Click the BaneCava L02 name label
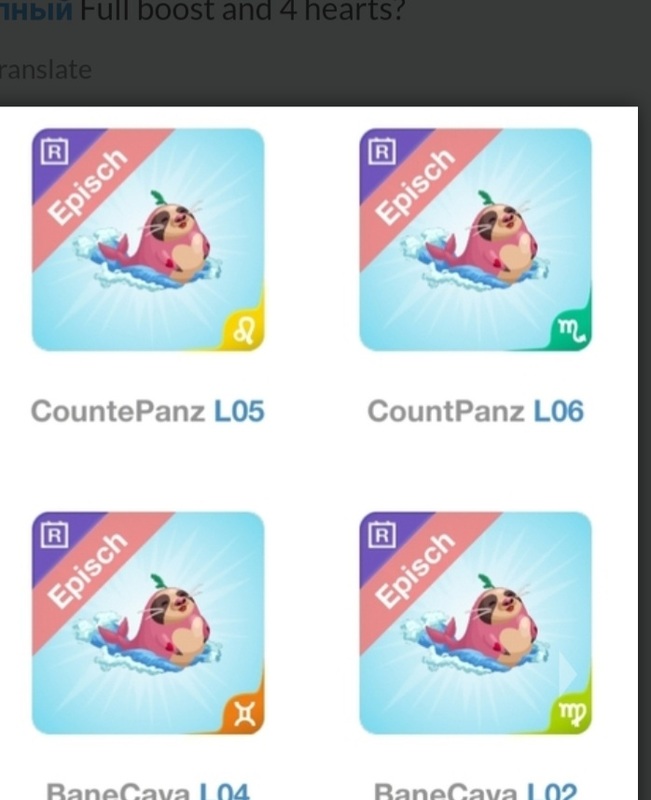This screenshot has height=800, width=651. (x=475, y=791)
